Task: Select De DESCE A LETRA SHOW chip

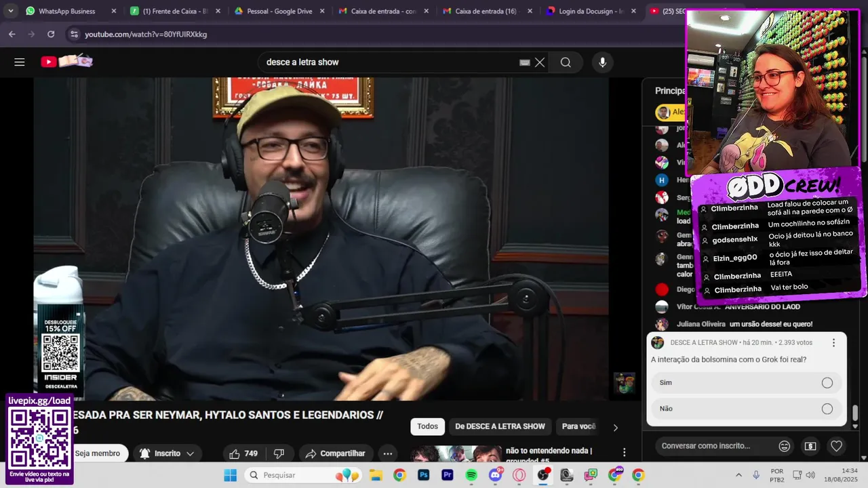Action: coord(500,426)
